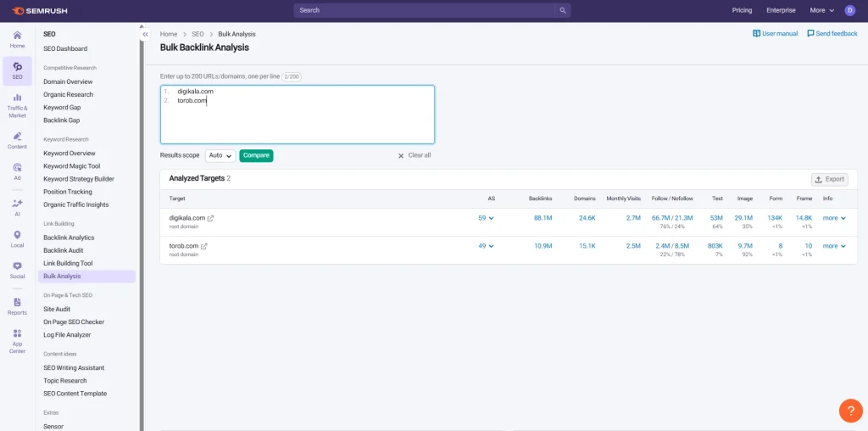Expand more info for digikala.com
The height and width of the screenshot is (431, 868).
834,218
